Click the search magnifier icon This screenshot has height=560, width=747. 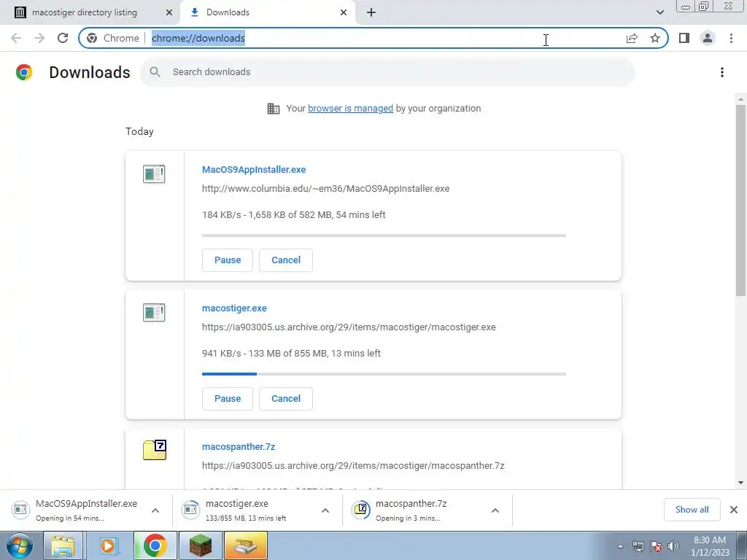click(155, 72)
